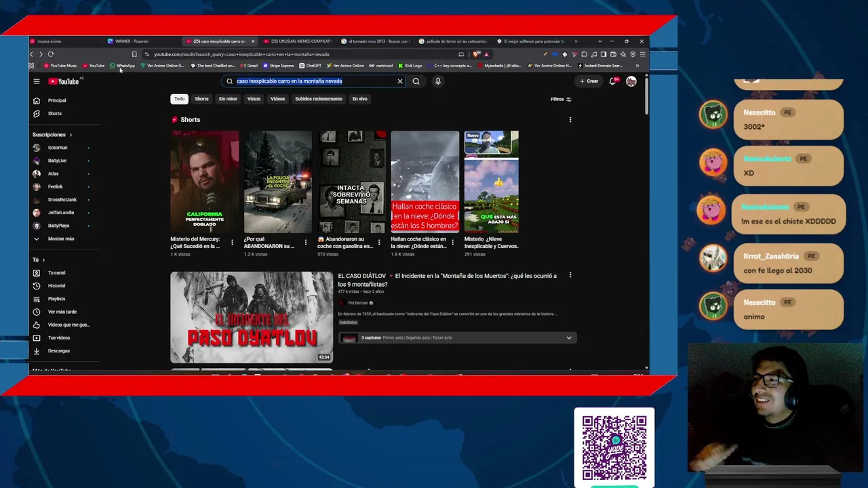Select the Shorts filter chip
The width and height of the screenshot is (868, 488).
[x=202, y=99]
